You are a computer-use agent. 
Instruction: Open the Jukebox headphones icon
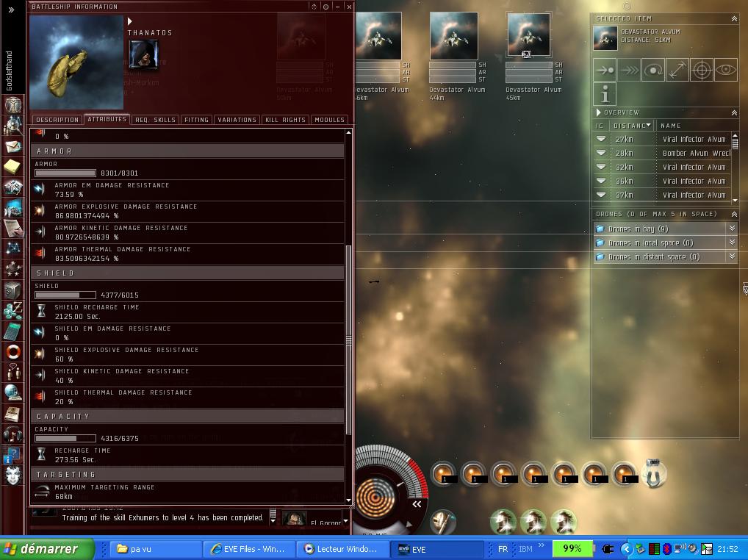13,434
